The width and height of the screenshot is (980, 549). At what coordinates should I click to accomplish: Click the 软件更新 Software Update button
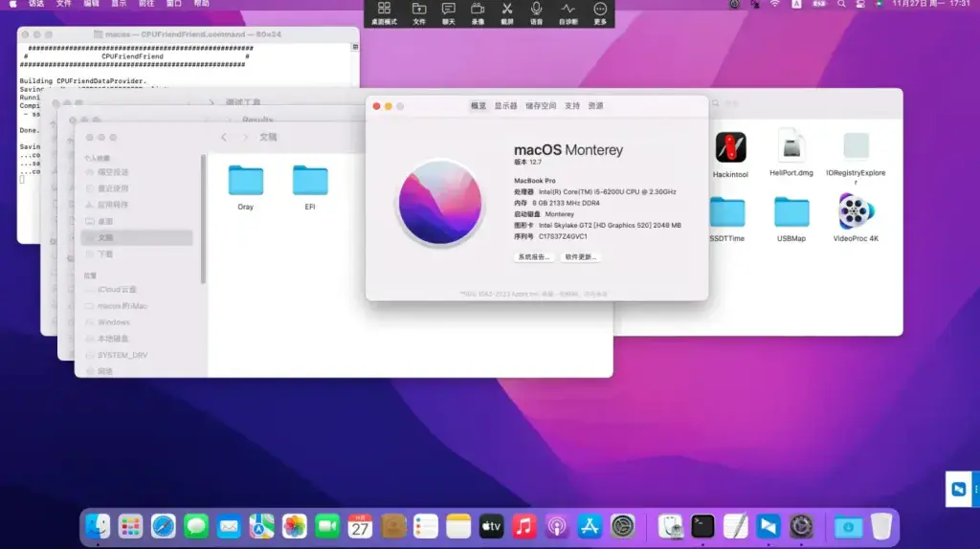[x=581, y=256]
